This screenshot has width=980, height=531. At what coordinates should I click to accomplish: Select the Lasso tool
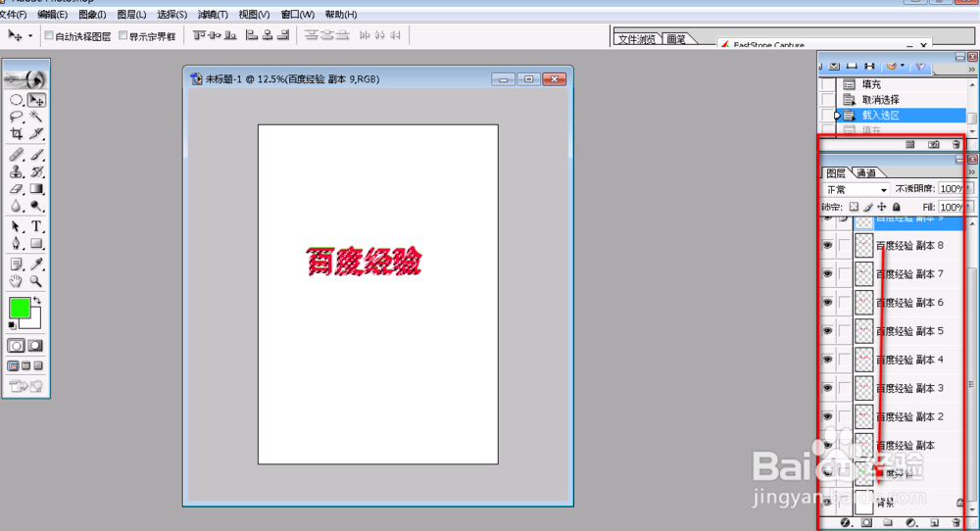pyautogui.click(x=17, y=117)
